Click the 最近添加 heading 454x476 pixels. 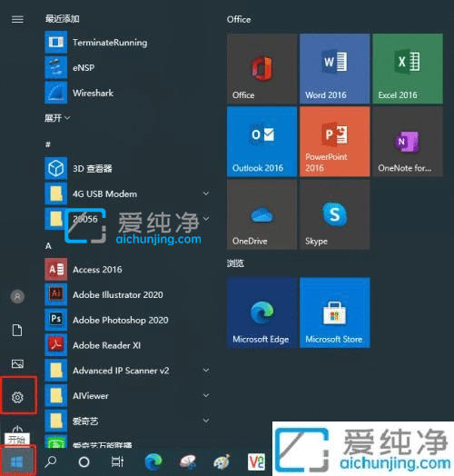click(63, 19)
